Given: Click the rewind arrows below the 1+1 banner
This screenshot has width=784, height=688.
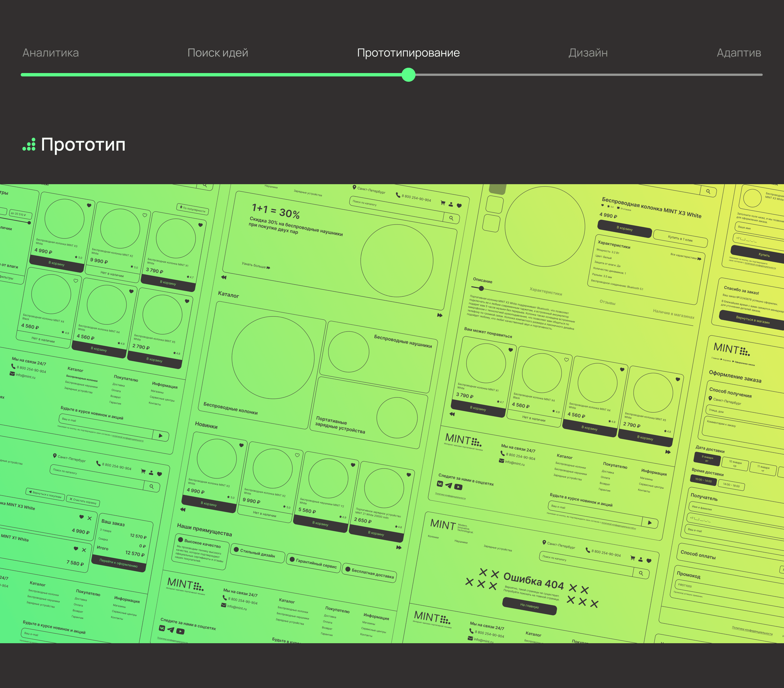Looking at the screenshot, I should (224, 277).
